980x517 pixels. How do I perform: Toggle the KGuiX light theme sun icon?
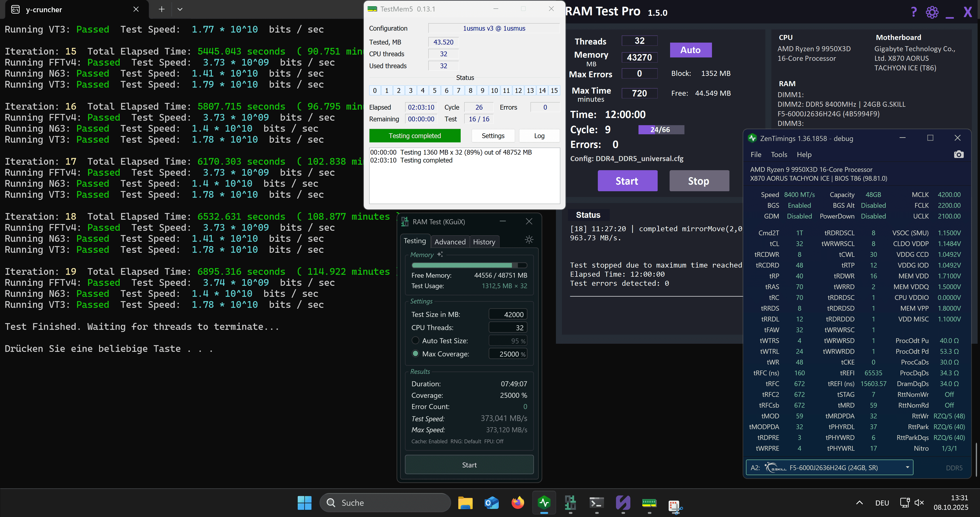pyautogui.click(x=529, y=240)
